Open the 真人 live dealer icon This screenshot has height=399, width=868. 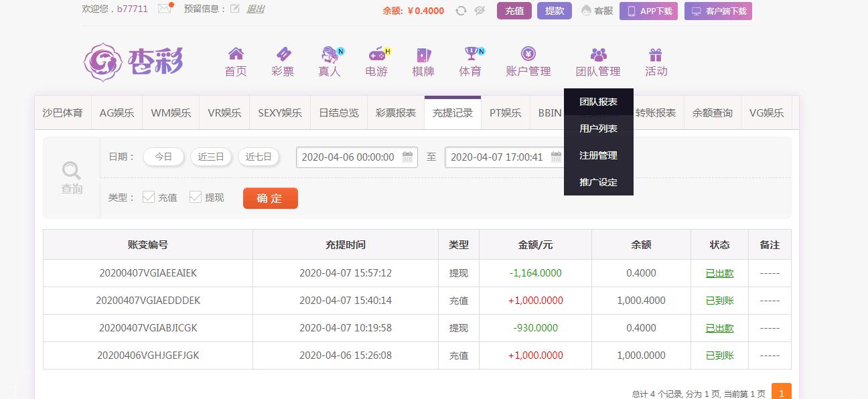[330, 54]
